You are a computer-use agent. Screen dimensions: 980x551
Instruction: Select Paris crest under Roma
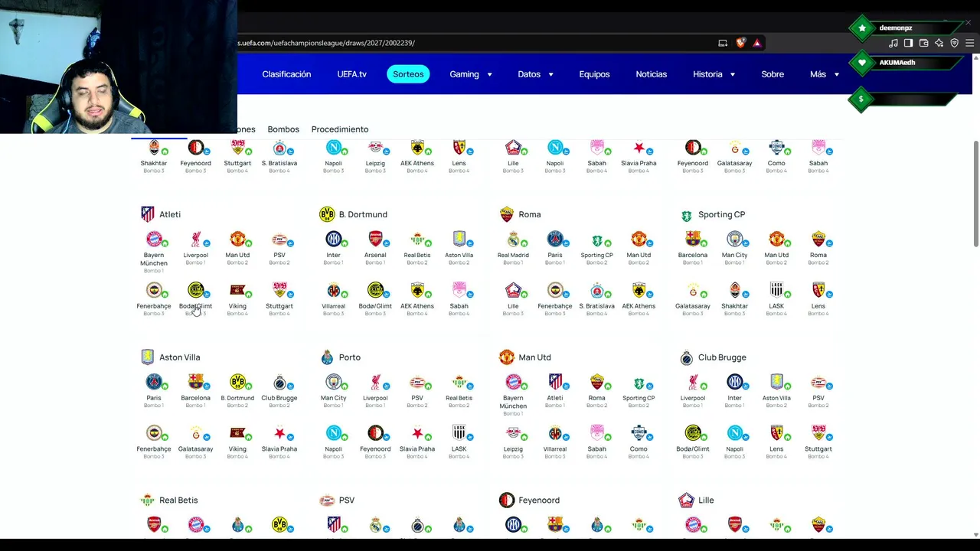click(x=555, y=239)
